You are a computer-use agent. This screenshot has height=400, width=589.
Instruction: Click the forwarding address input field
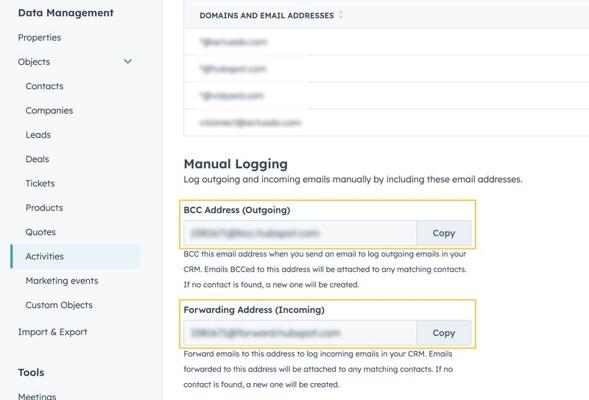point(300,333)
